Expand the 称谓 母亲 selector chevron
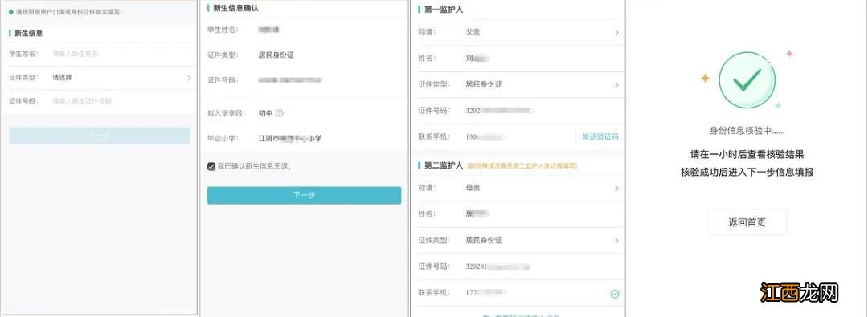This screenshot has width=868, height=317. [616, 189]
